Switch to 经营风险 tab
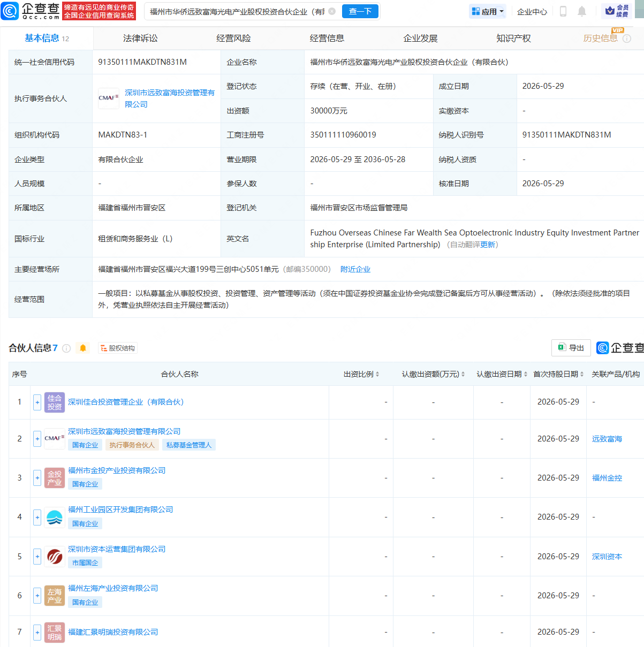644x647 pixels. pyautogui.click(x=233, y=39)
